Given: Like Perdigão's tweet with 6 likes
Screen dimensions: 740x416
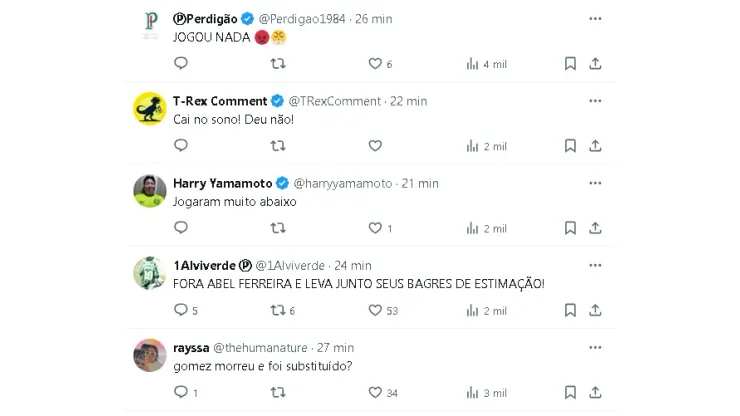Looking at the screenshot, I should tap(375, 63).
